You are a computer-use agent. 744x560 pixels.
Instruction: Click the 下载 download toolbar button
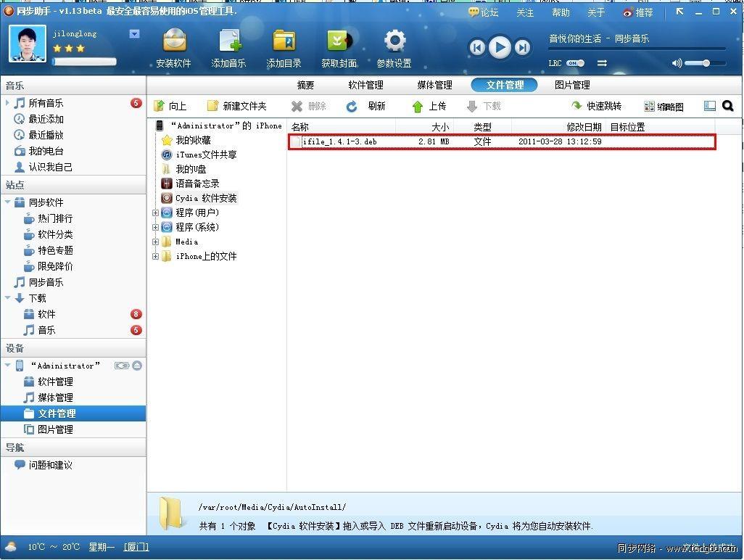coord(484,107)
